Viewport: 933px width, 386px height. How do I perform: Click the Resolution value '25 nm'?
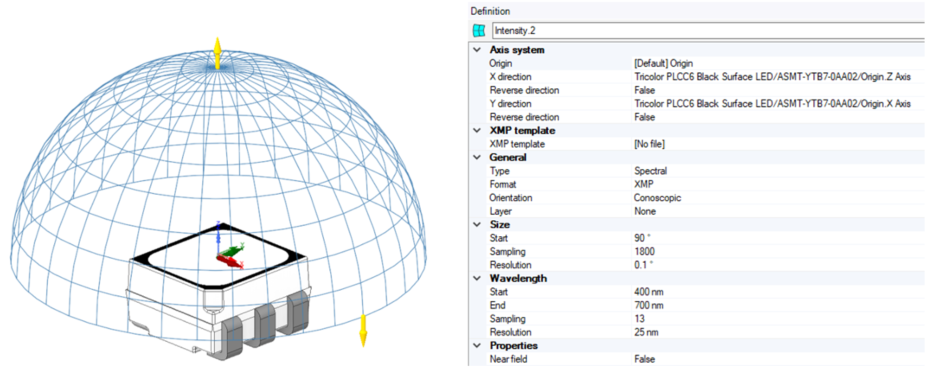pyautogui.click(x=646, y=332)
